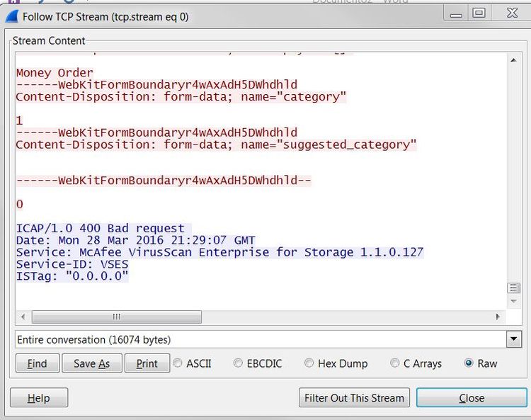Viewport: 531px width, 420px height.
Task: Click the name="category" Content-Disposition line
Action: coord(181,97)
